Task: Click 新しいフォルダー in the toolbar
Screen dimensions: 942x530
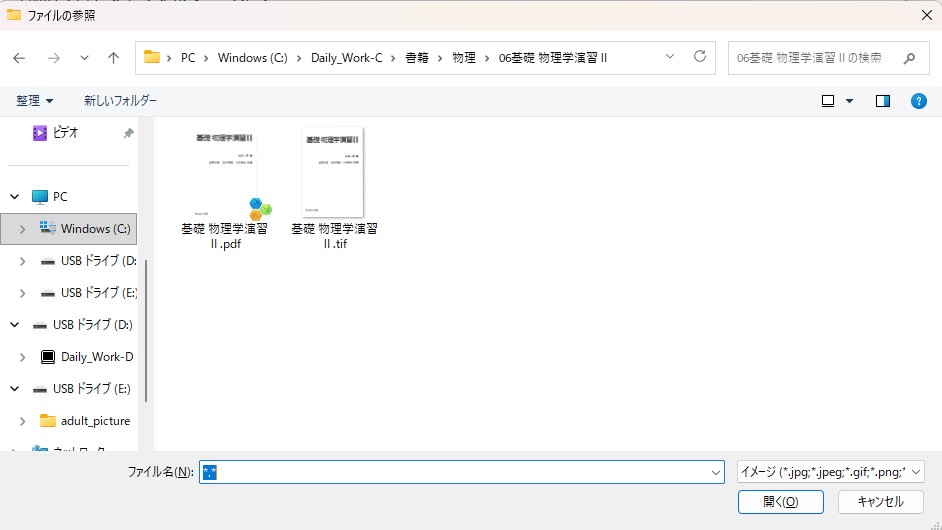Action: pos(120,101)
